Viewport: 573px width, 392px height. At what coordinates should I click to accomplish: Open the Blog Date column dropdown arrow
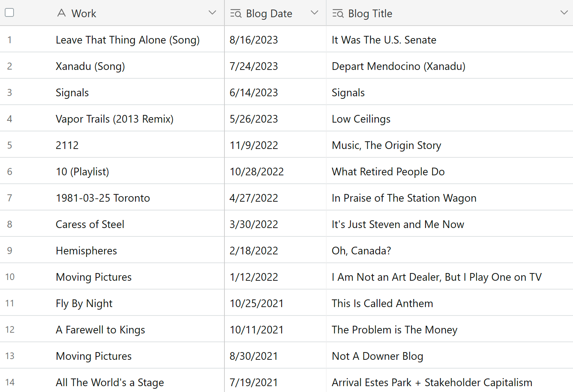pyautogui.click(x=315, y=13)
